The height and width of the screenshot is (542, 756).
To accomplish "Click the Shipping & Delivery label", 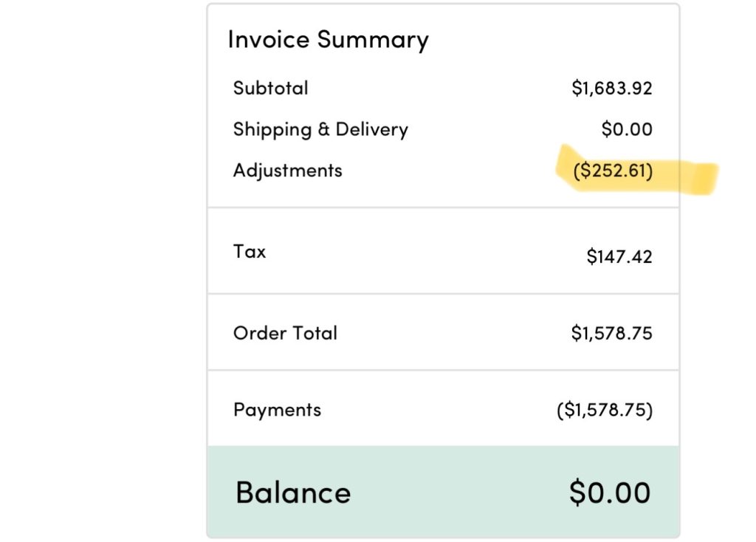I will (x=320, y=130).
